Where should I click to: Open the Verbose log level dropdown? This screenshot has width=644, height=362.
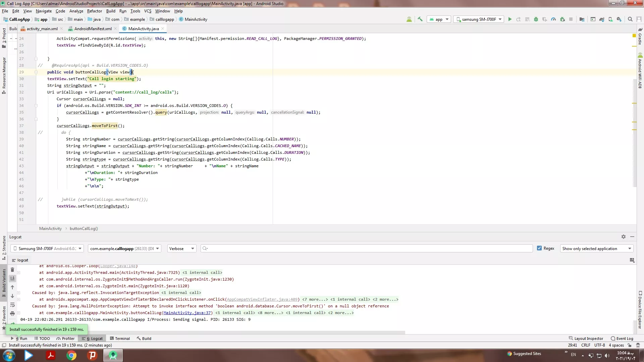click(181, 249)
